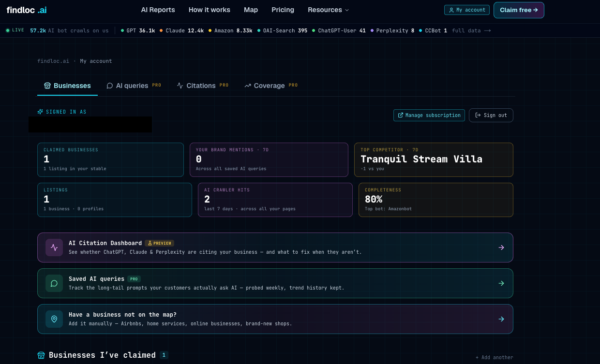Click the Perplexity 8 crawler stat

click(x=392, y=30)
